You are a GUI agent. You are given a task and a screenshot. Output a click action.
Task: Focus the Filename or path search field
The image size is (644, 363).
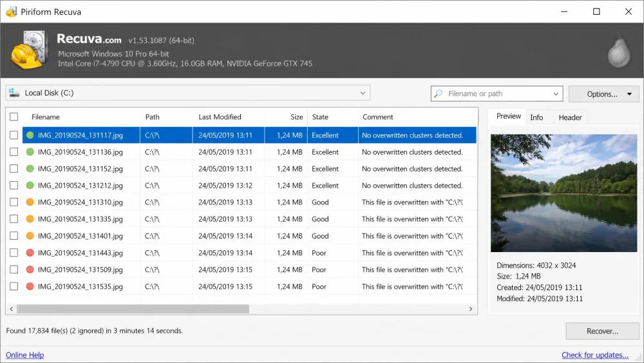pyautogui.click(x=497, y=93)
